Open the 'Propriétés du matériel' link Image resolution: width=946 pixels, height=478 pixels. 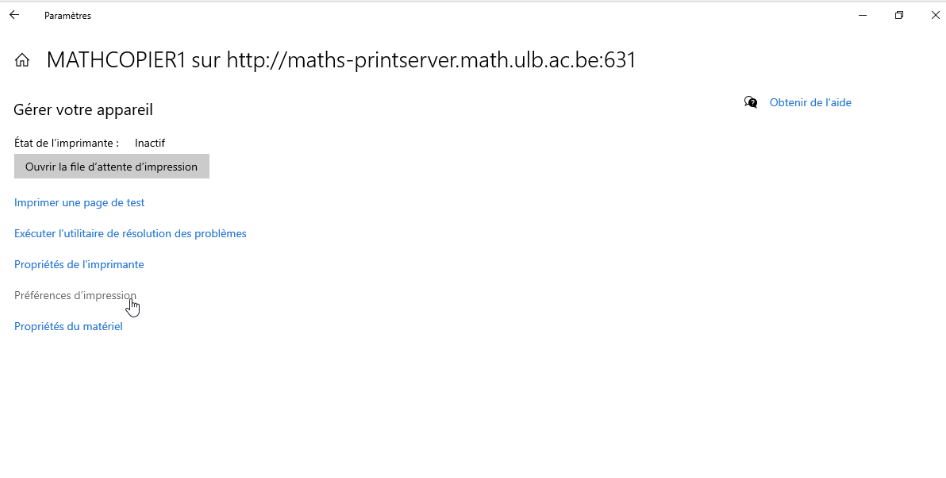pos(68,327)
